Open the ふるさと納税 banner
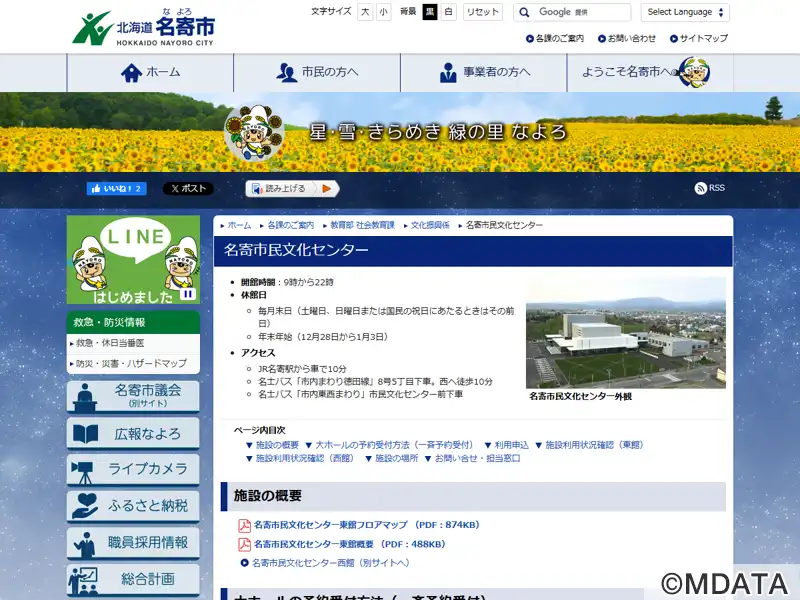 coord(133,506)
